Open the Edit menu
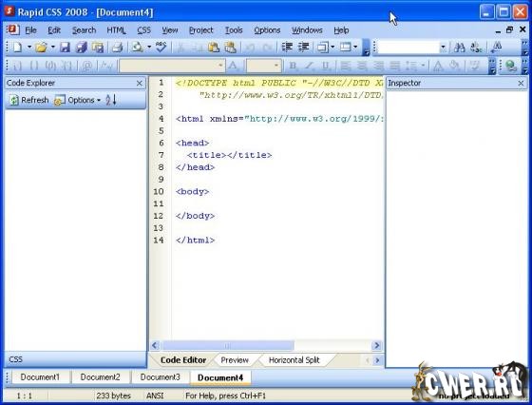Image resolution: width=532 pixels, height=405 pixels. click(54, 30)
